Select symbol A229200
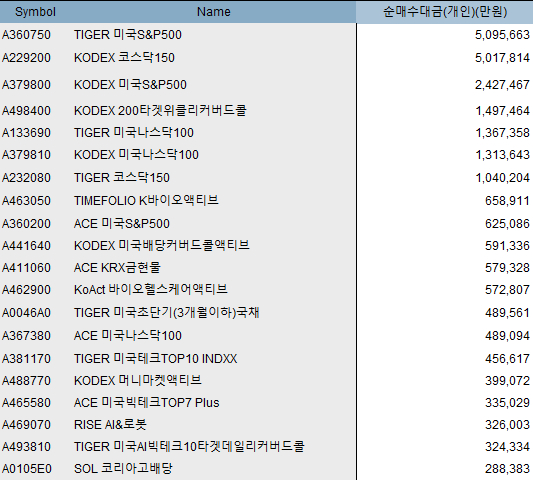The height and width of the screenshot is (480, 533). tap(26, 58)
